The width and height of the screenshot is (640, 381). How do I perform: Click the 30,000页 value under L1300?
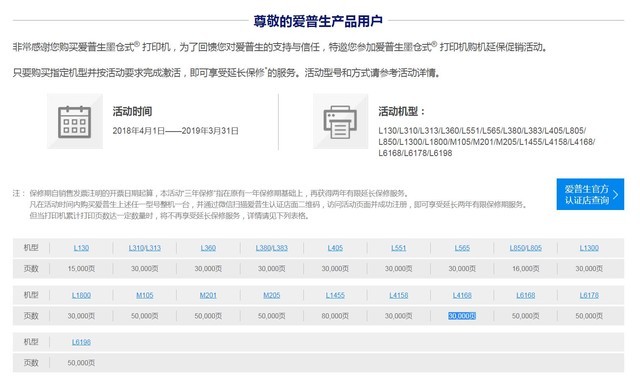[589, 269]
